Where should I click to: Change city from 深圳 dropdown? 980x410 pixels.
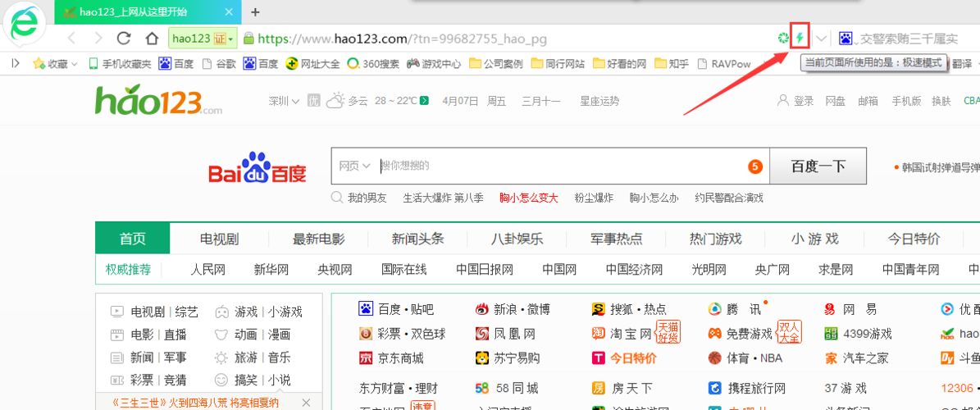point(285,101)
